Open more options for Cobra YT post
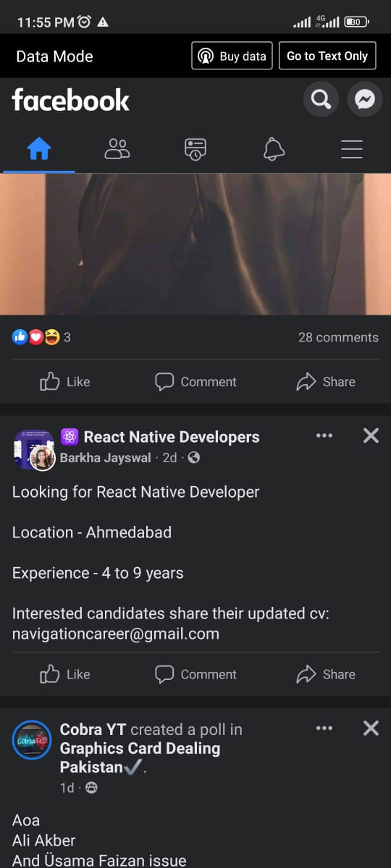This screenshot has height=868, width=391. pyautogui.click(x=324, y=728)
